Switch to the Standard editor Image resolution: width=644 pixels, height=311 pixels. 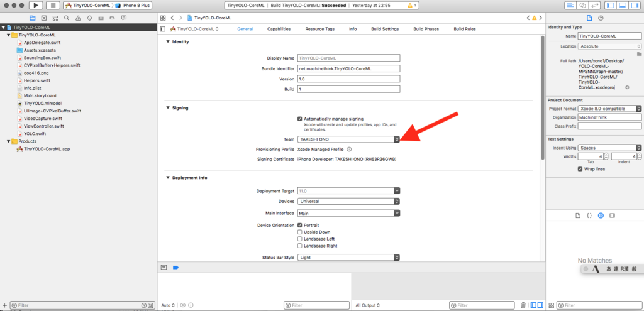pos(570,5)
